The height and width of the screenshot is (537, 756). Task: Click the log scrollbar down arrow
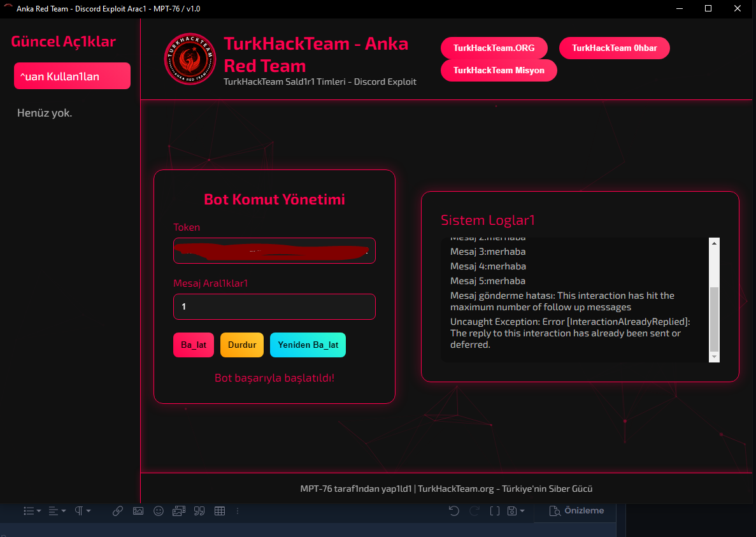click(714, 357)
